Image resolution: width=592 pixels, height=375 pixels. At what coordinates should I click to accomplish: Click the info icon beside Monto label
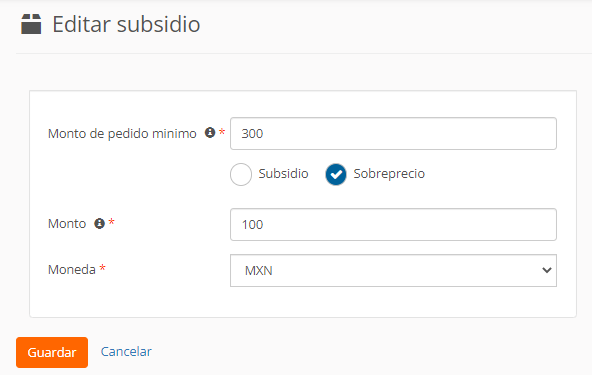point(99,224)
